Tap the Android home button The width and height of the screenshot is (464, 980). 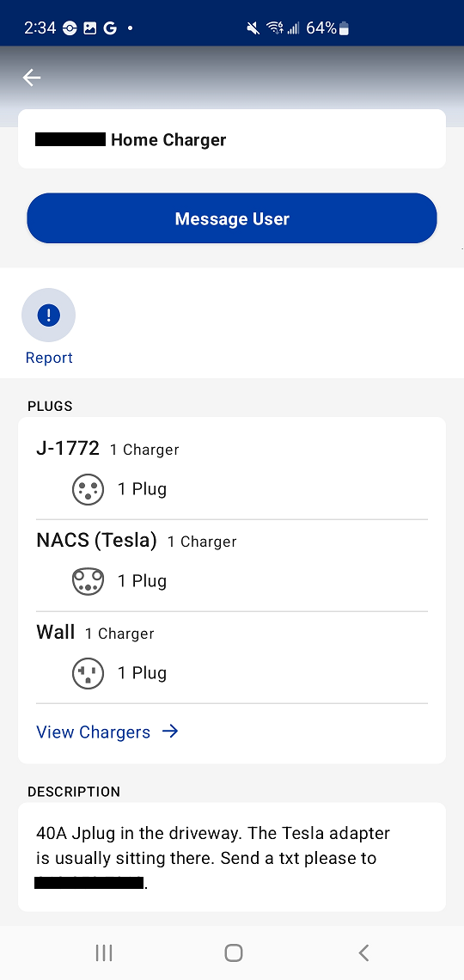tap(233, 952)
